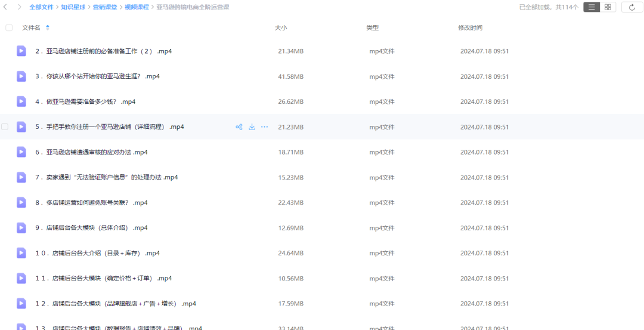Switch to list view mode

[592, 7]
